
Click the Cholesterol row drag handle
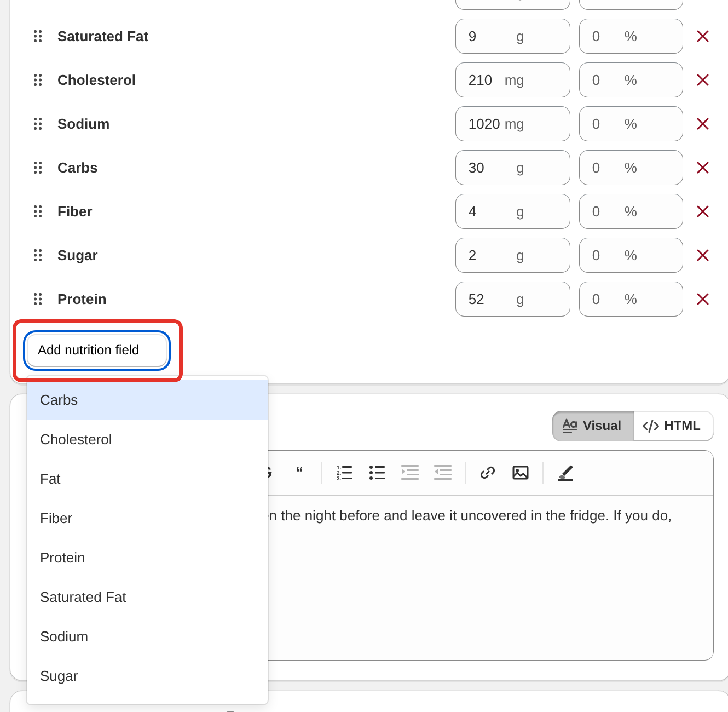(38, 80)
